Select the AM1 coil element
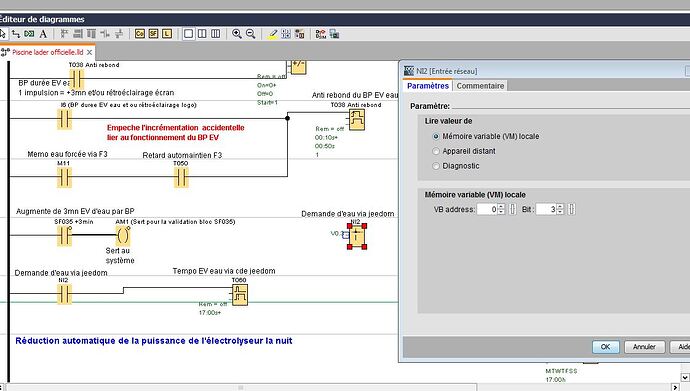 tap(123, 236)
